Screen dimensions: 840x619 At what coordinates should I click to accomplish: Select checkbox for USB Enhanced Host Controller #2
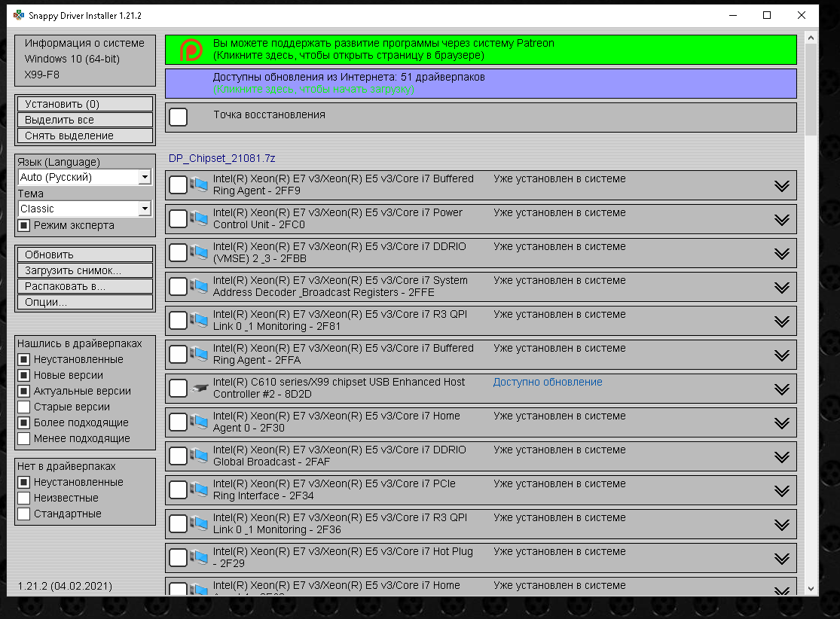(x=178, y=389)
